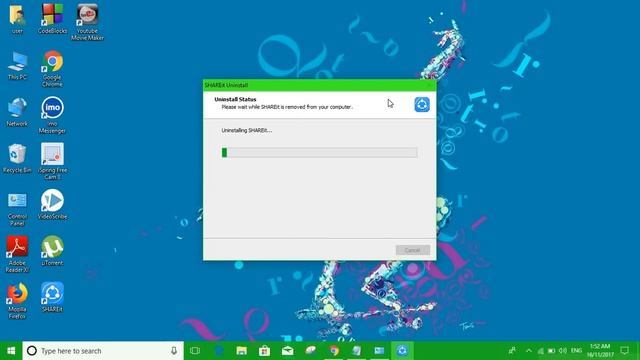Select the SHAREit uninstaller taskbar button
This screenshot has width=640, height=360.
(402, 351)
